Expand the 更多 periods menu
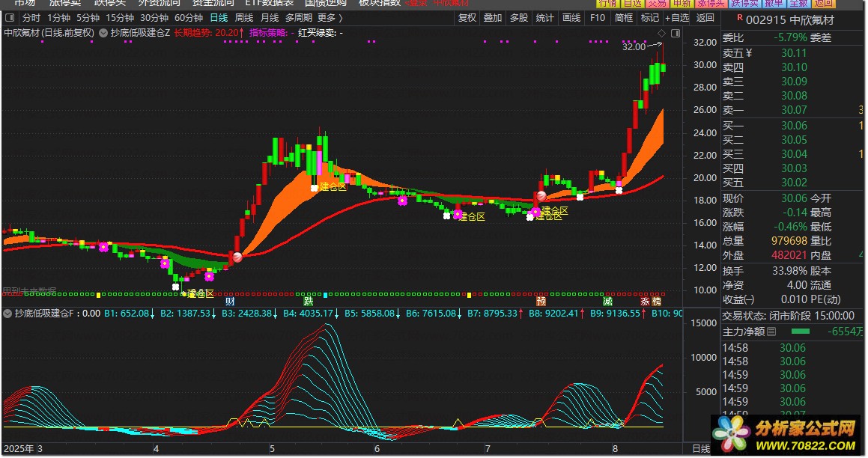 [330, 18]
